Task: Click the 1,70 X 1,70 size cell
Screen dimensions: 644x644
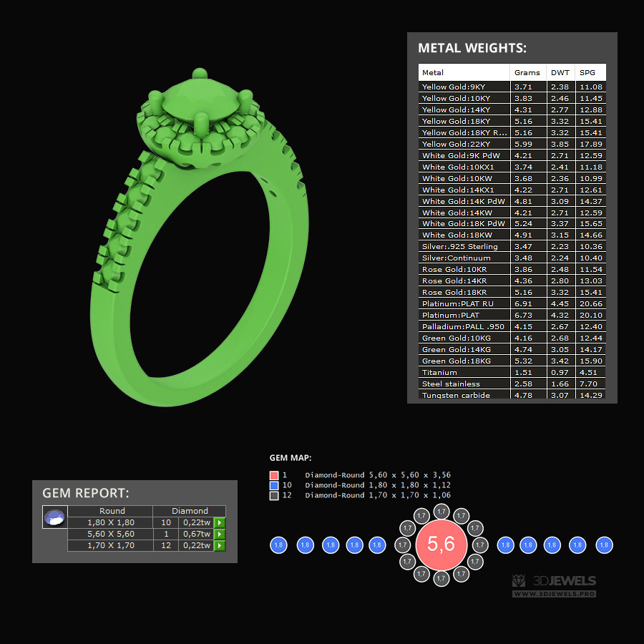Action: point(110,545)
